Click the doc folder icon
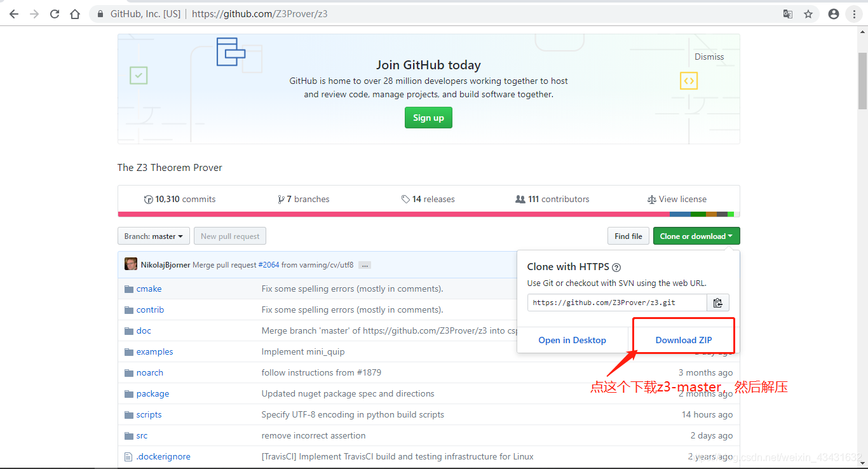Image resolution: width=868 pixels, height=469 pixels. coord(129,330)
